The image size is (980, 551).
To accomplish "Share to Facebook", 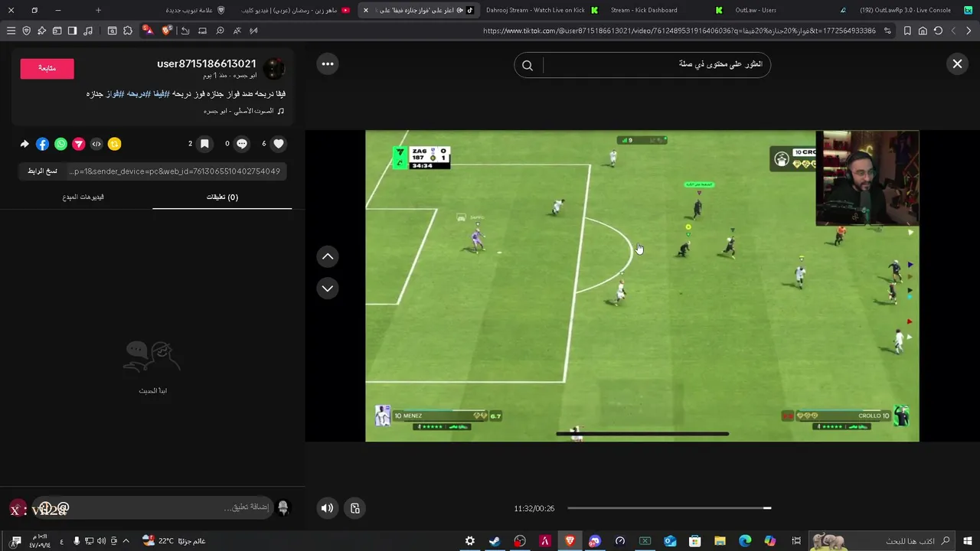I will tap(42, 144).
